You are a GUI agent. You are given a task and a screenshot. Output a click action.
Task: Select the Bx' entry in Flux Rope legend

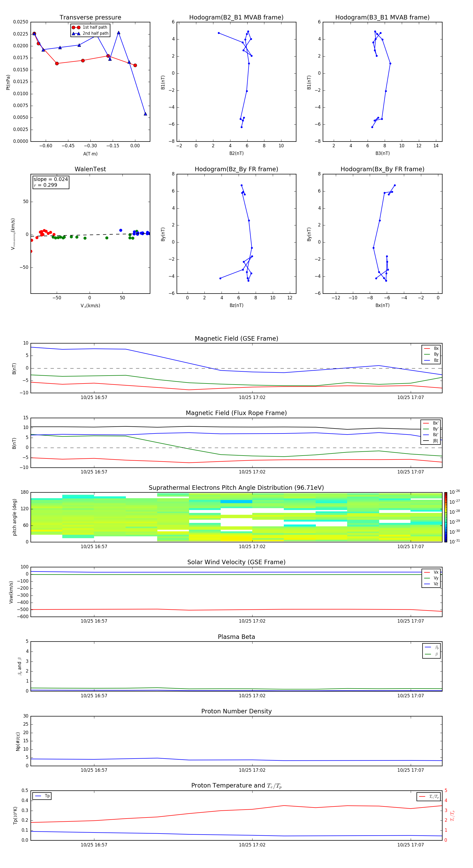(x=431, y=423)
